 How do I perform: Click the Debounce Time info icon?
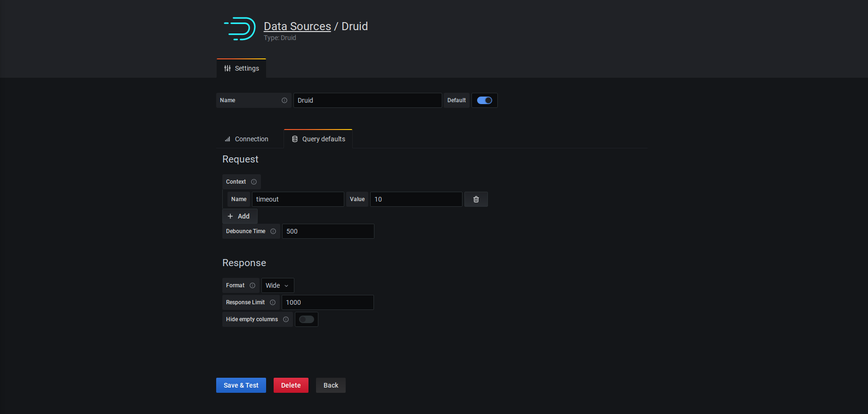273,231
